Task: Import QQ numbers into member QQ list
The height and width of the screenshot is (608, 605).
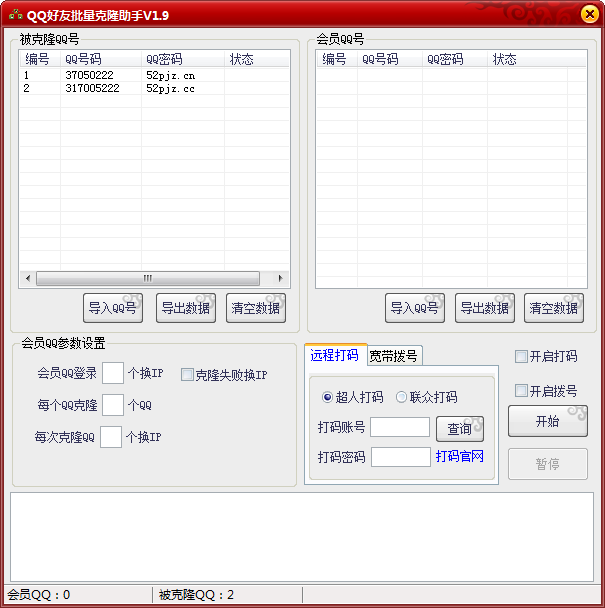Action: click(414, 308)
